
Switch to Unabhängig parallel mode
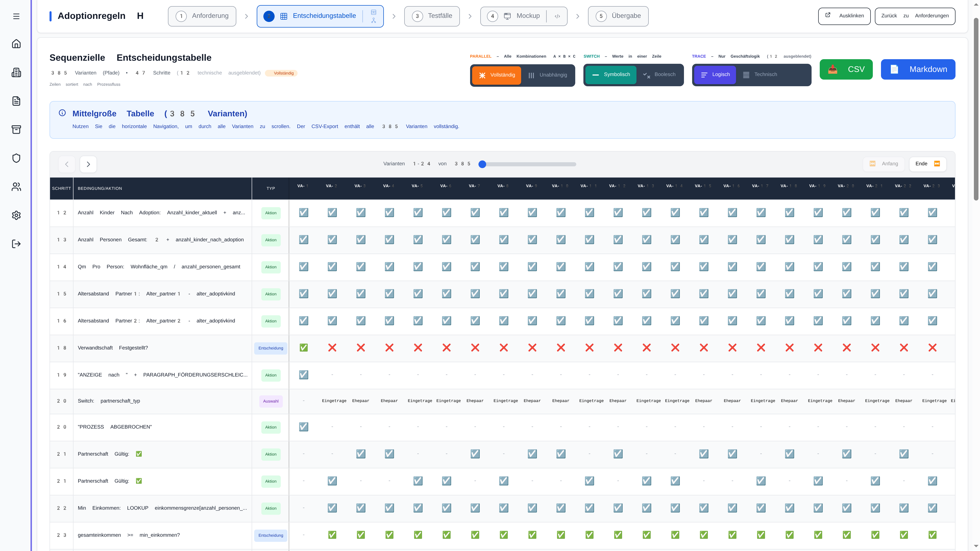548,75
